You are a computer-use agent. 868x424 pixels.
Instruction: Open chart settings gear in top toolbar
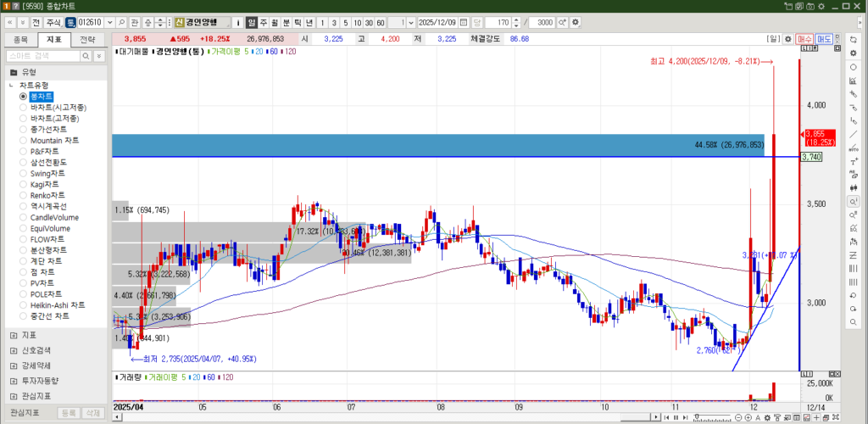(x=576, y=21)
